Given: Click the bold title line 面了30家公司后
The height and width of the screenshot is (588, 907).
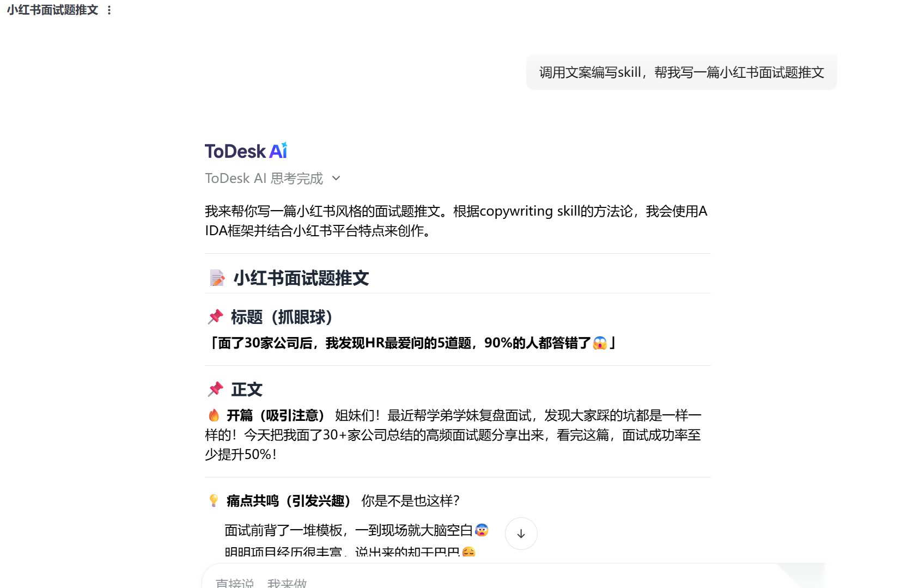Looking at the screenshot, I should point(411,343).
